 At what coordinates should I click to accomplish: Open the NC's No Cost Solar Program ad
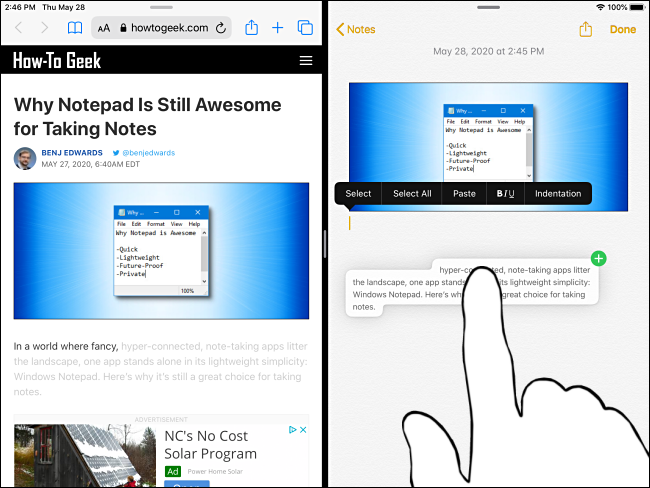click(210, 445)
